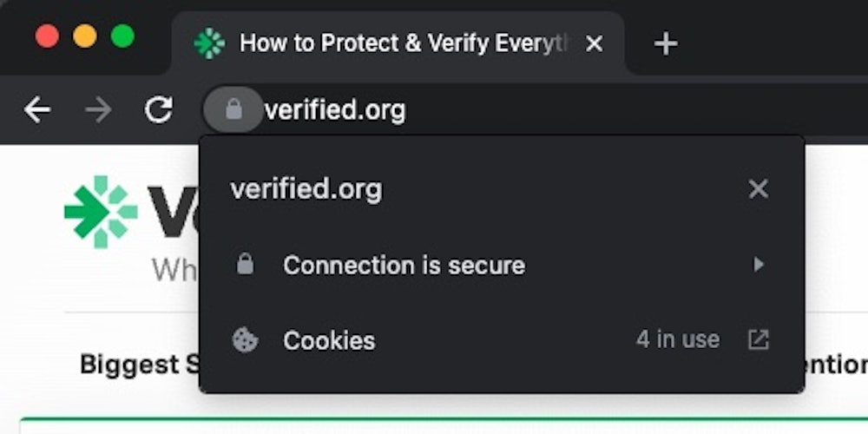Click the verified.org URL in the address bar

[335, 110]
